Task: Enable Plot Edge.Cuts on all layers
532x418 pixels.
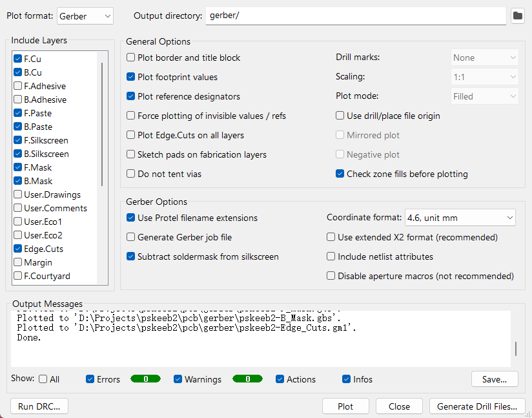Action: click(130, 135)
